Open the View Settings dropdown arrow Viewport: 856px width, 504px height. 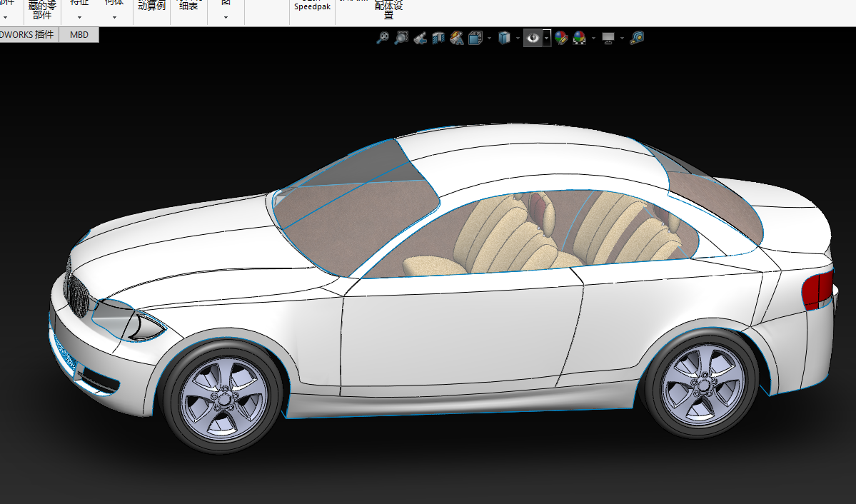622,39
